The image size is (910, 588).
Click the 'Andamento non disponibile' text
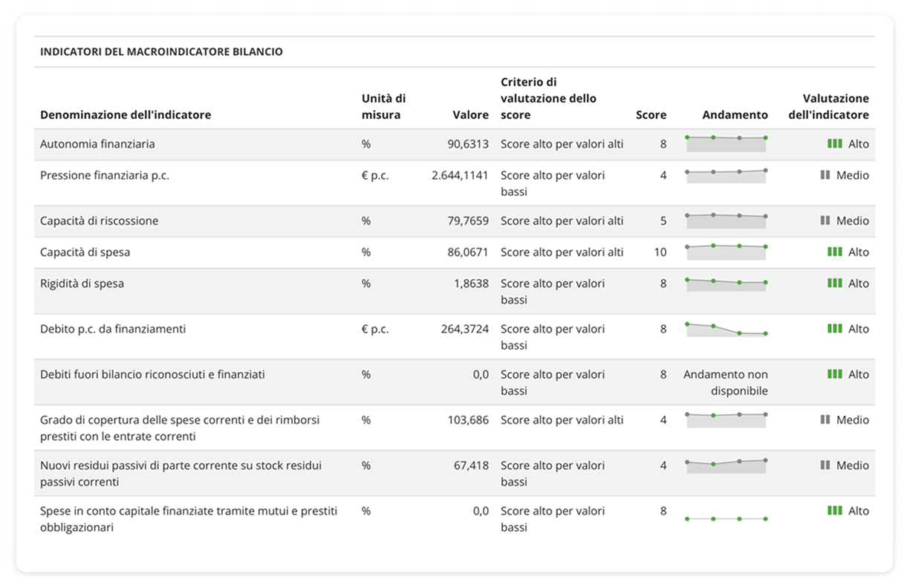click(726, 382)
